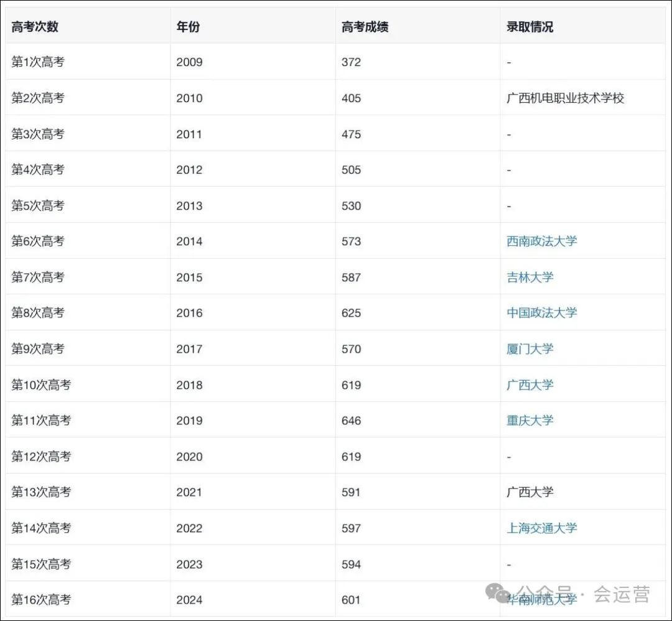Image resolution: width=672 pixels, height=621 pixels.
Task: Open the 广西大学 link in the 2018 row
Action: [x=530, y=385]
